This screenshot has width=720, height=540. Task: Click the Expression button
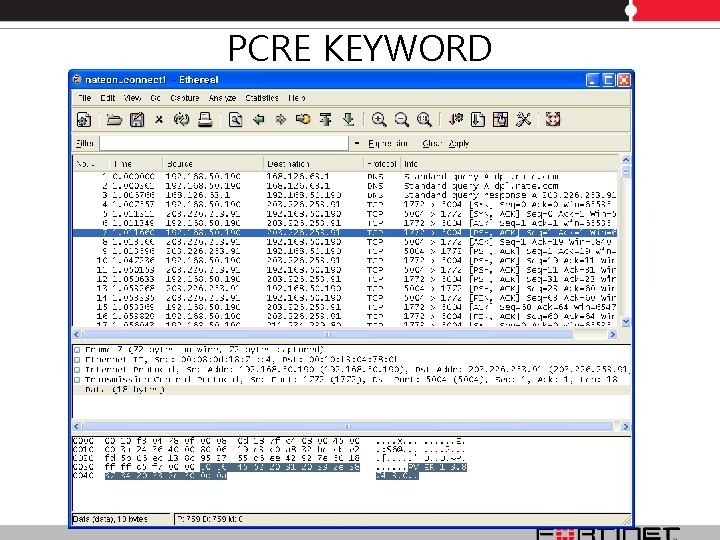coord(388,144)
